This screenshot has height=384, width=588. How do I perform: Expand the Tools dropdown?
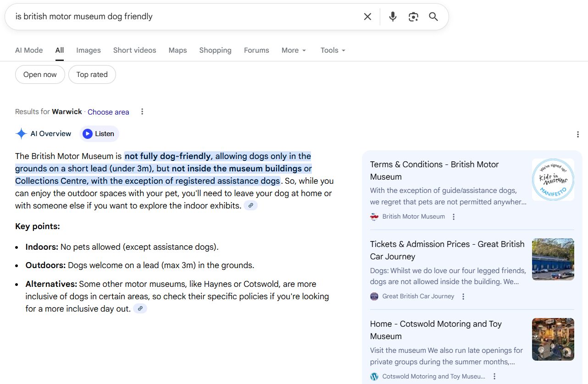click(333, 50)
